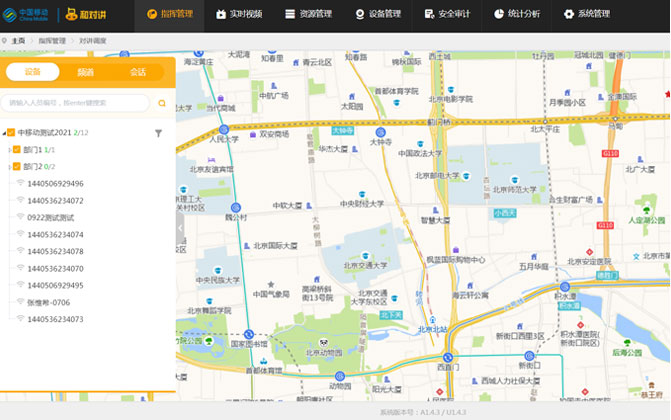The height and width of the screenshot is (420, 671).
Task: Select device 1440536234072
Action: click(56, 201)
